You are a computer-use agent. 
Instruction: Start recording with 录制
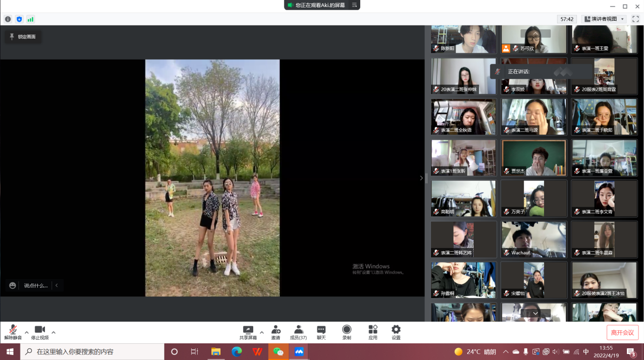[x=347, y=332]
